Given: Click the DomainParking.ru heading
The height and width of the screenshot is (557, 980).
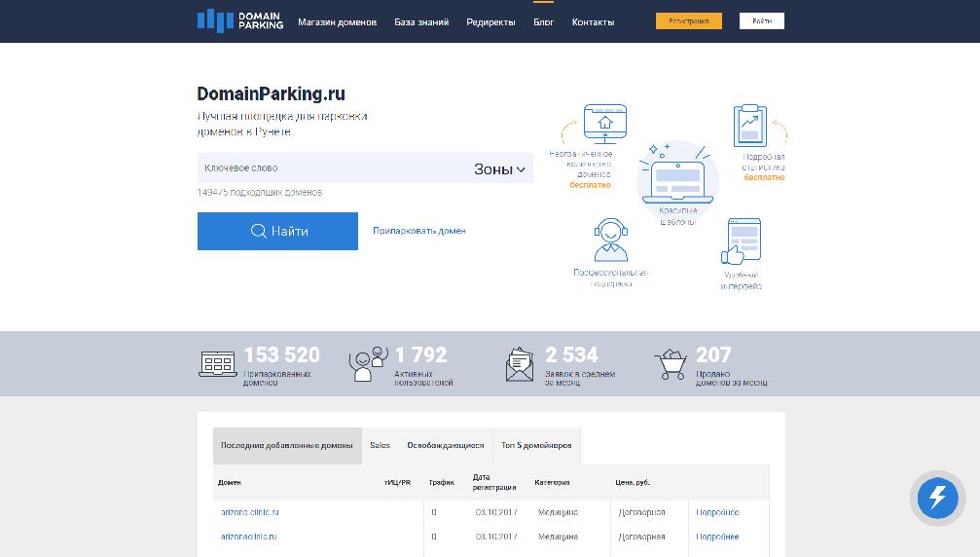Looking at the screenshot, I should (271, 93).
